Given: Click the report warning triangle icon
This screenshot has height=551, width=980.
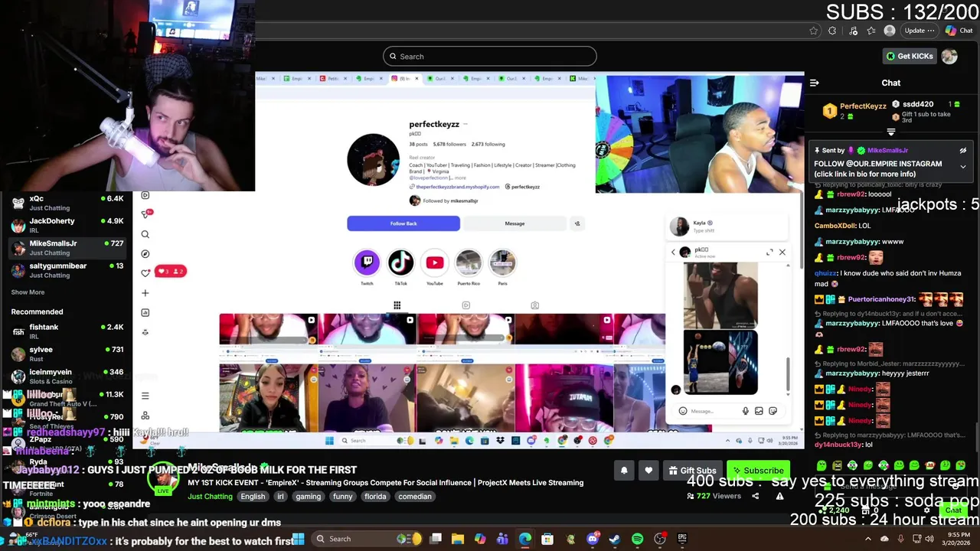Looking at the screenshot, I should pos(779,496).
